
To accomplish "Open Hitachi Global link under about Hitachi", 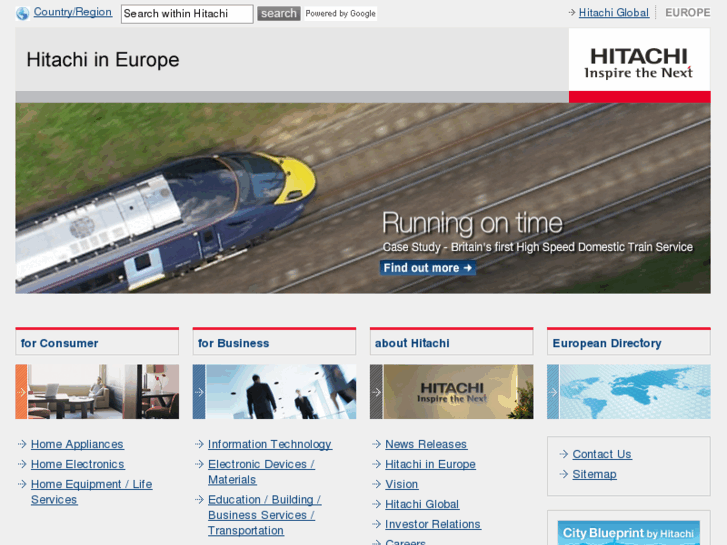I will pyautogui.click(x=422, y=504).
